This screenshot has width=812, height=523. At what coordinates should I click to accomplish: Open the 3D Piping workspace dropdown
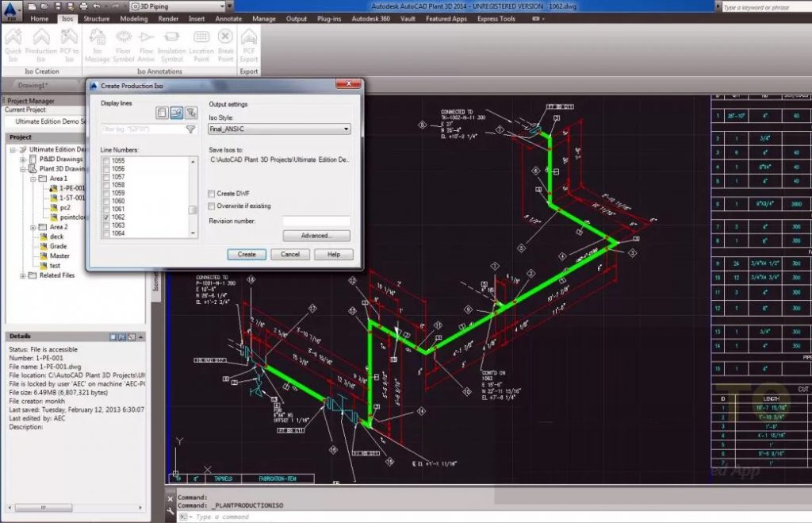[178, 6]
